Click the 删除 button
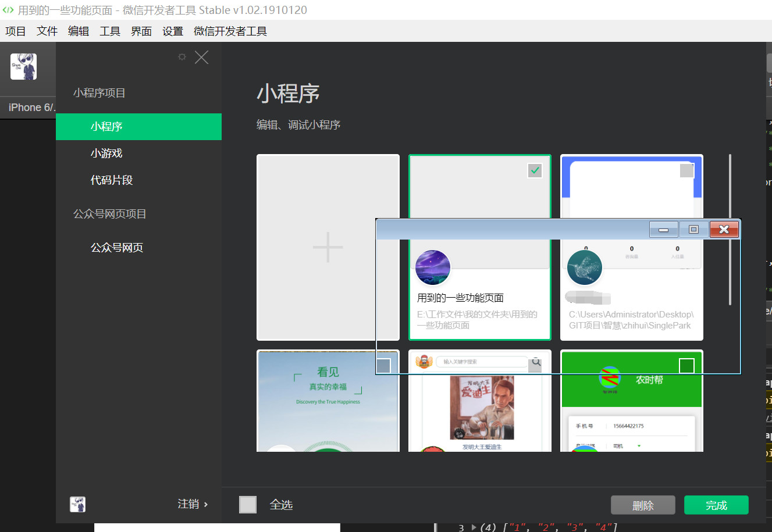The height and width of the screenshot is (532, 772). click(643, 505)
